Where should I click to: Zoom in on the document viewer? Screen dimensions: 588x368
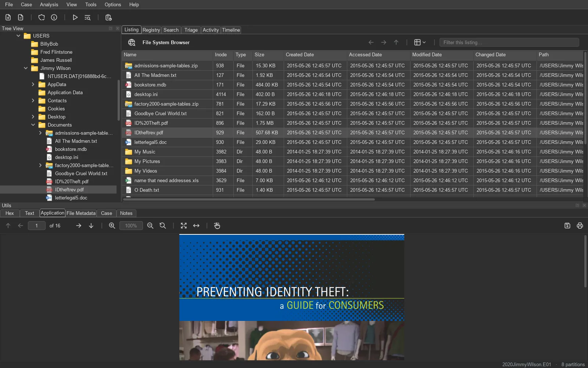coord(112,226)
